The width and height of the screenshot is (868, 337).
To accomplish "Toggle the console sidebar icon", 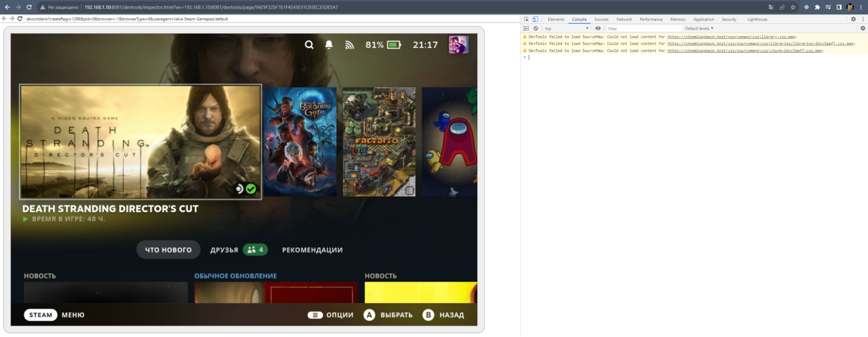I will [526, 28].
